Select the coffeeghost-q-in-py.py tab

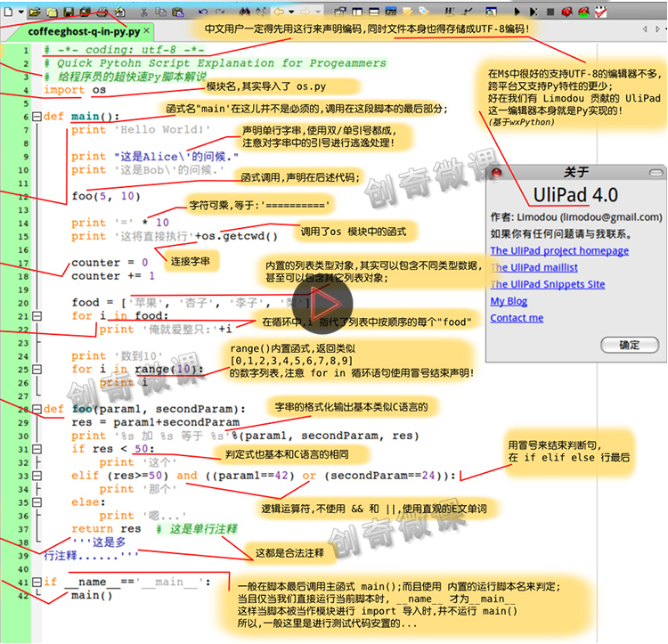84,31
